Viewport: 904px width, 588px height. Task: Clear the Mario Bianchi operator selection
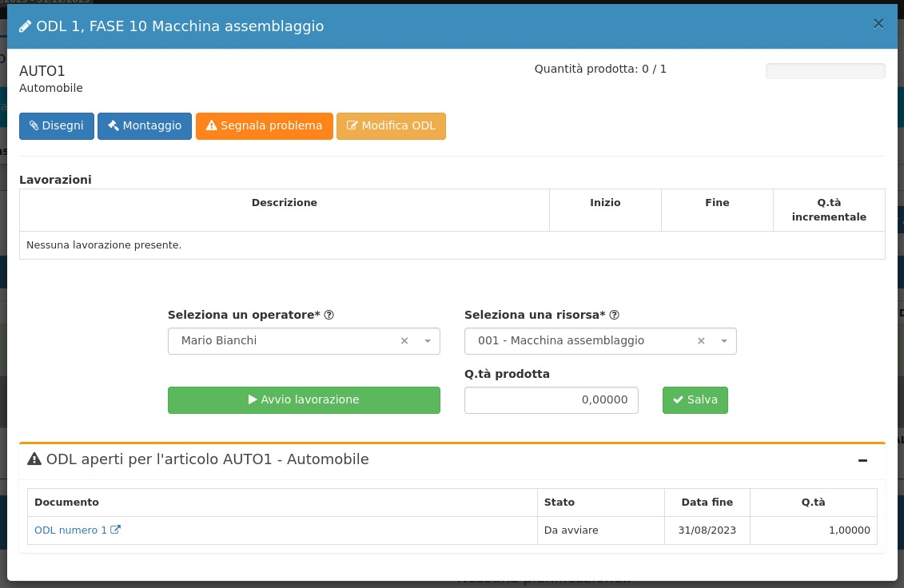[x=404, y=341]
